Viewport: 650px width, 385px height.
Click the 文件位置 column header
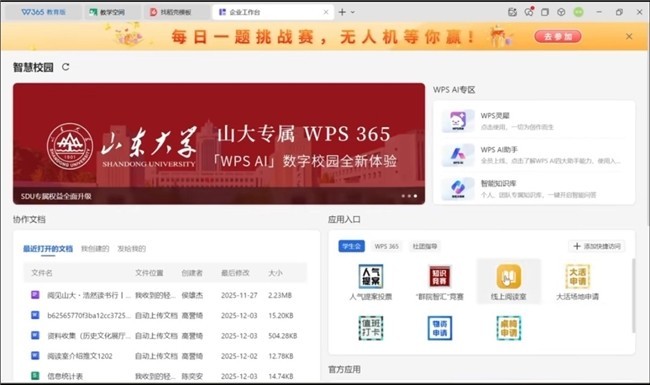click(x=149, y=273)
